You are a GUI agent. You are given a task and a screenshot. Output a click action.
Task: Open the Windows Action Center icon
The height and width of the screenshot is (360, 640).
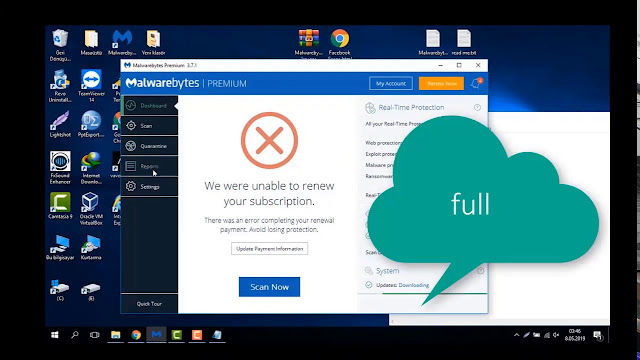point(598,335)
